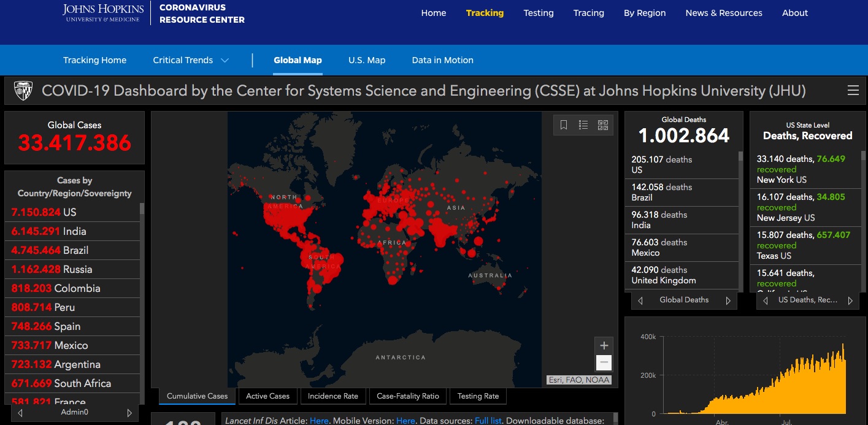Viewport: 868px width, 425px height.
Task: Open Testing in the top navigation
Action: (538, 13)
